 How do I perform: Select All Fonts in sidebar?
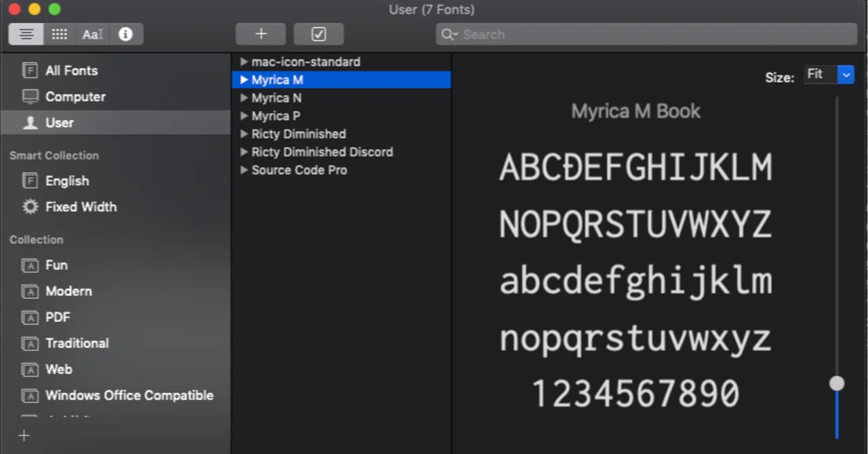(71, 71)
